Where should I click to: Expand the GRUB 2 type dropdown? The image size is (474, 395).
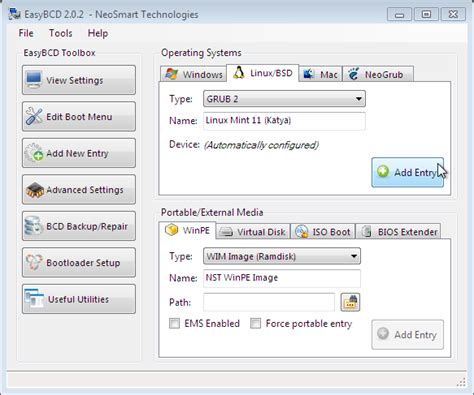[x=284, y=99]
